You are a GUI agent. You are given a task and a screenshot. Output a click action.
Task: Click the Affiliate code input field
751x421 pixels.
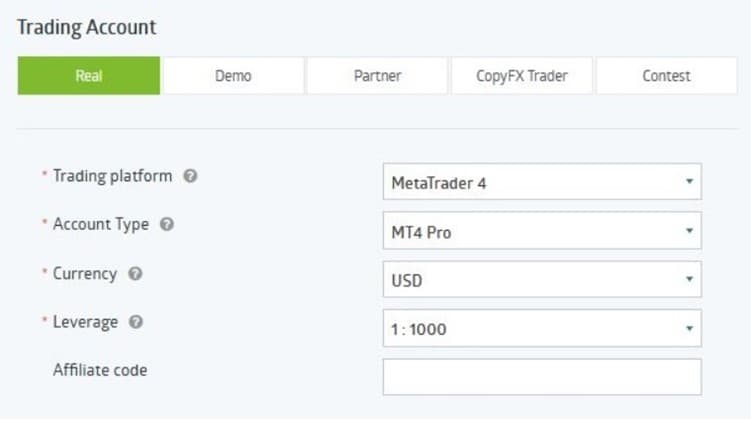(x=542, y=377)
